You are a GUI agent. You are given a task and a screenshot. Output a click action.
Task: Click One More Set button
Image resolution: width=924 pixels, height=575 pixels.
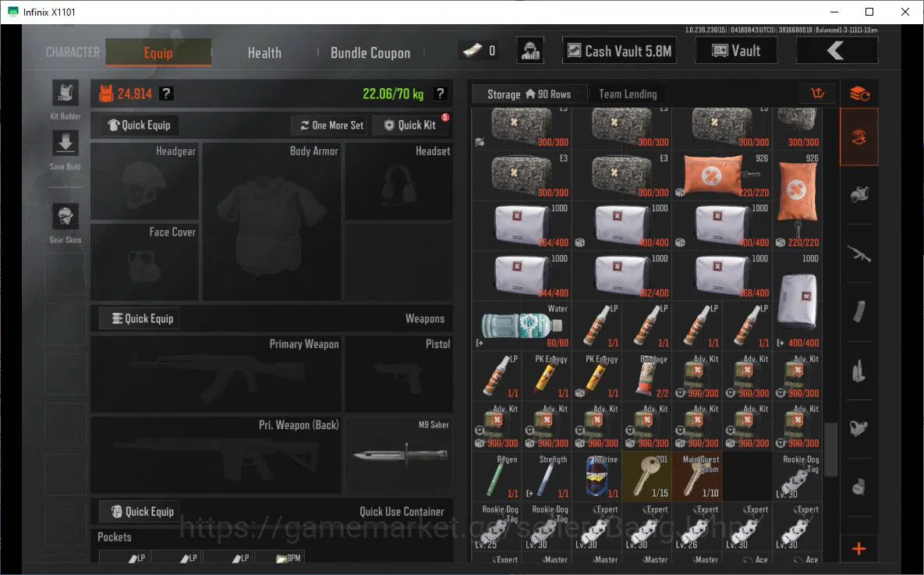332,125
